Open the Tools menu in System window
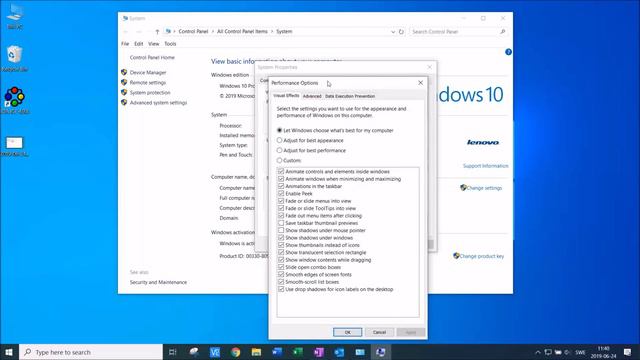 click(x=170, y=44)
